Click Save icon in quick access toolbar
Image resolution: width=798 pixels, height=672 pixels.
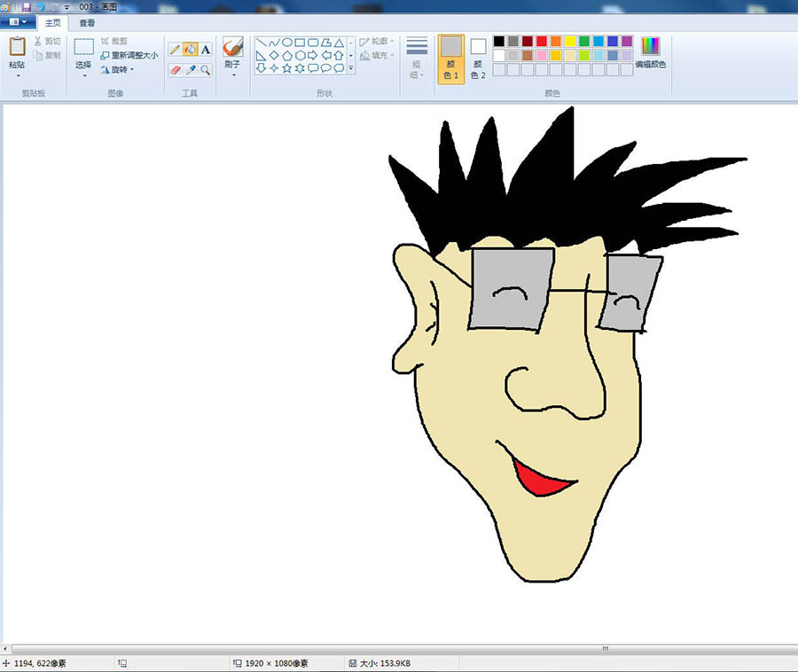(26, 7)
